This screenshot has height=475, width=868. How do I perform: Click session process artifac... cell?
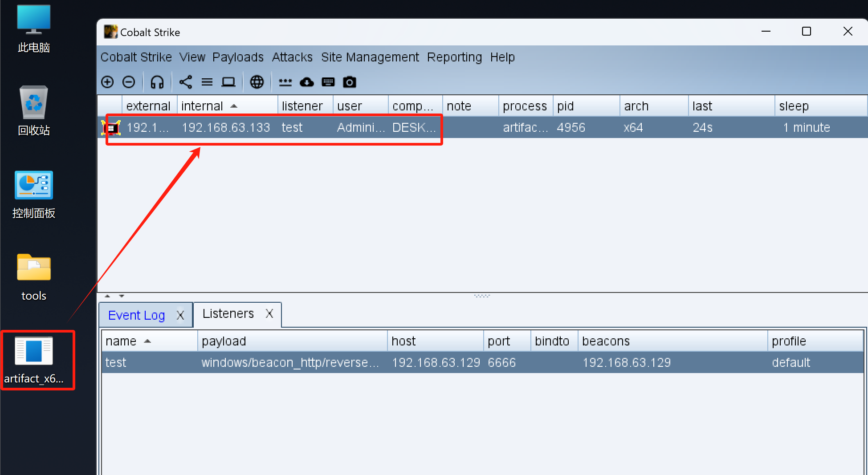(x=526, y=128)
